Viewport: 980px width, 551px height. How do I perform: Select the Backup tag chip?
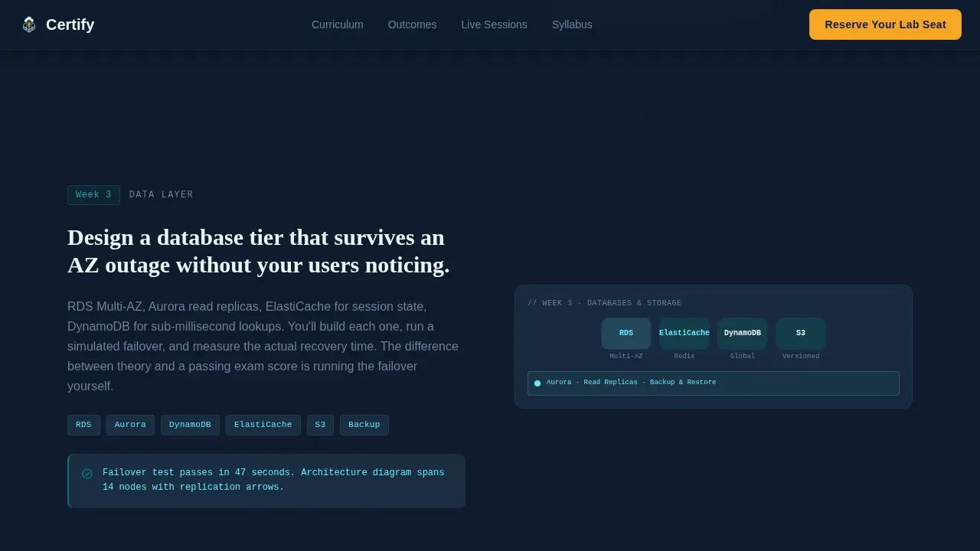tap(364, 425)
